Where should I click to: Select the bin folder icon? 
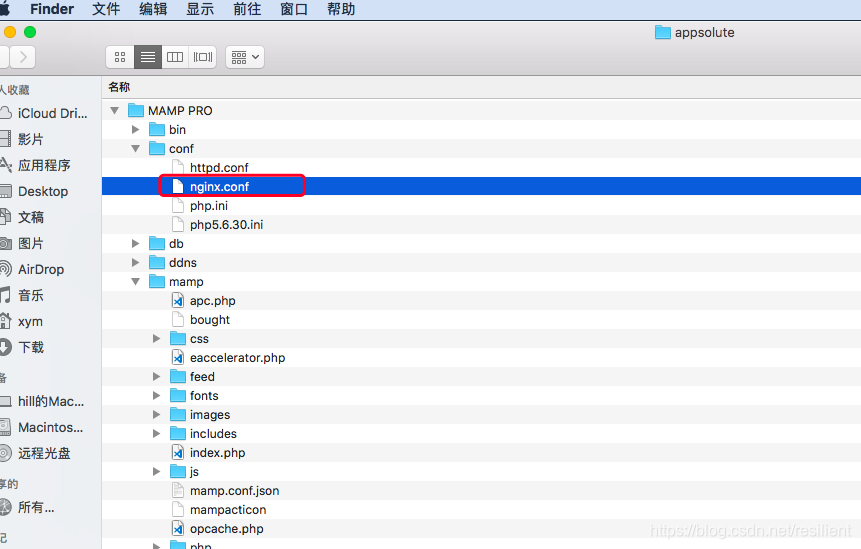coord(157,130)
